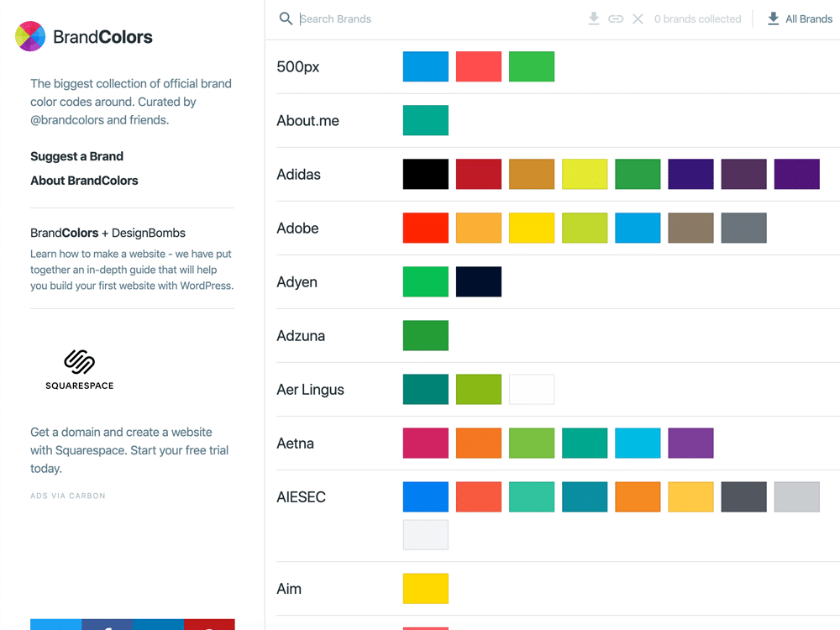Image resolution: width=840 pixels, height=630 pixels.
Task: Copy the Adobe brown swatch
Action: tap(691, 228)
